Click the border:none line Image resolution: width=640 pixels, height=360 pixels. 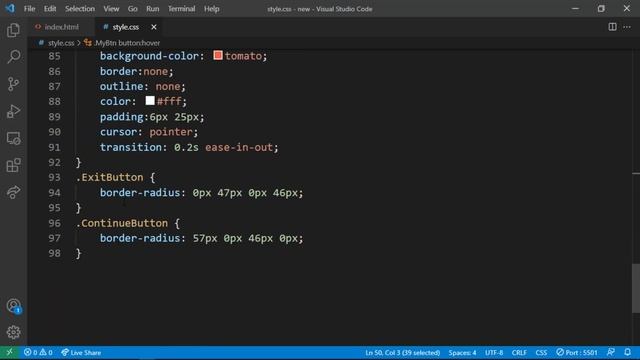pos(137,71)
